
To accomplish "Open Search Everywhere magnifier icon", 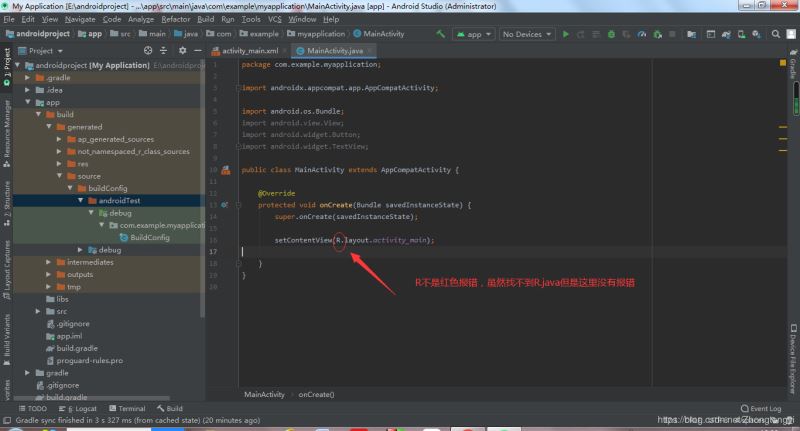I will point(777,34).
